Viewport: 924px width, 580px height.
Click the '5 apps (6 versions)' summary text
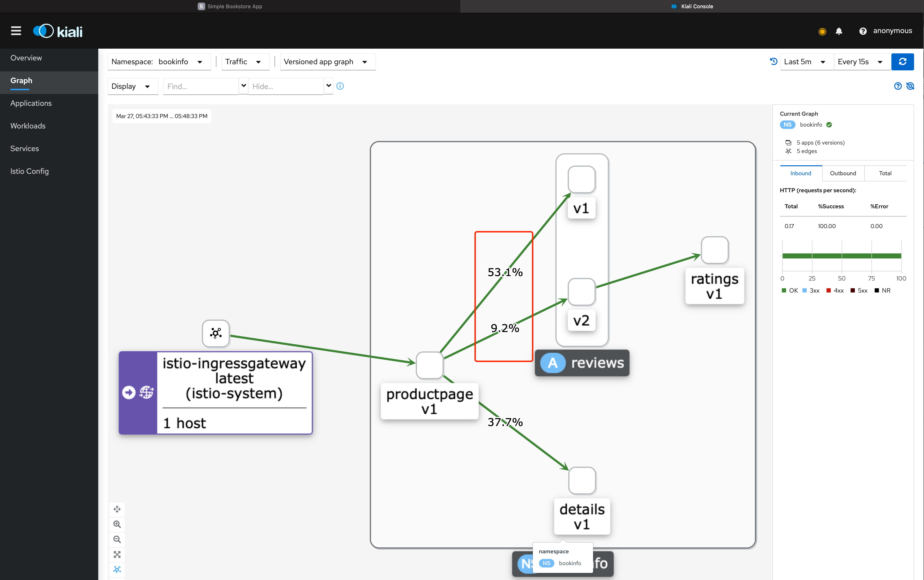pyautogui.click(x=821, y=143)
